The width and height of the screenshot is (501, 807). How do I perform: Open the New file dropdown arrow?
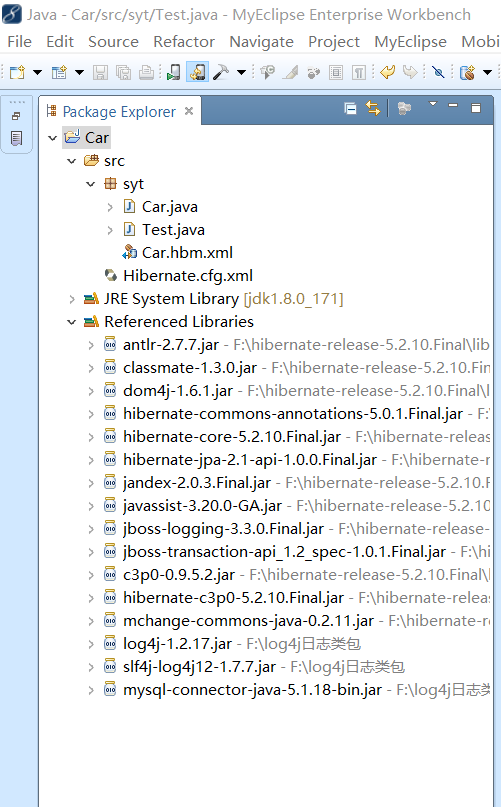[x=38, y=73]
